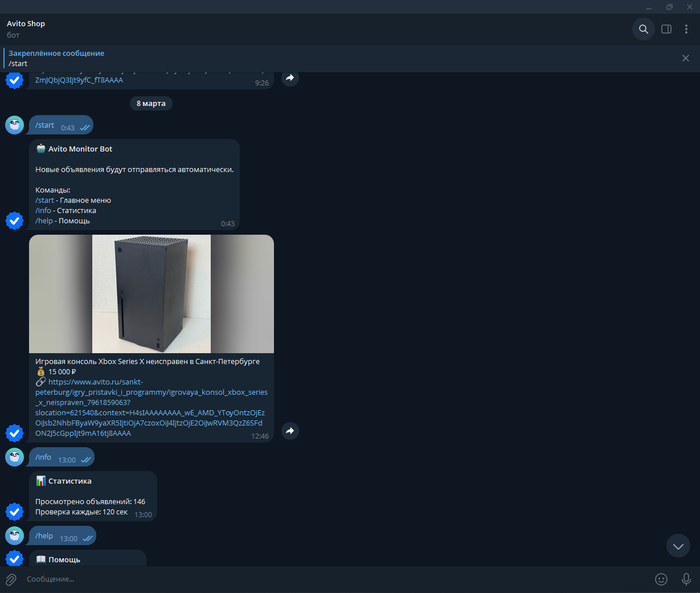Open the attach file paperclip

pyautogui.click(x=11, y=579)
